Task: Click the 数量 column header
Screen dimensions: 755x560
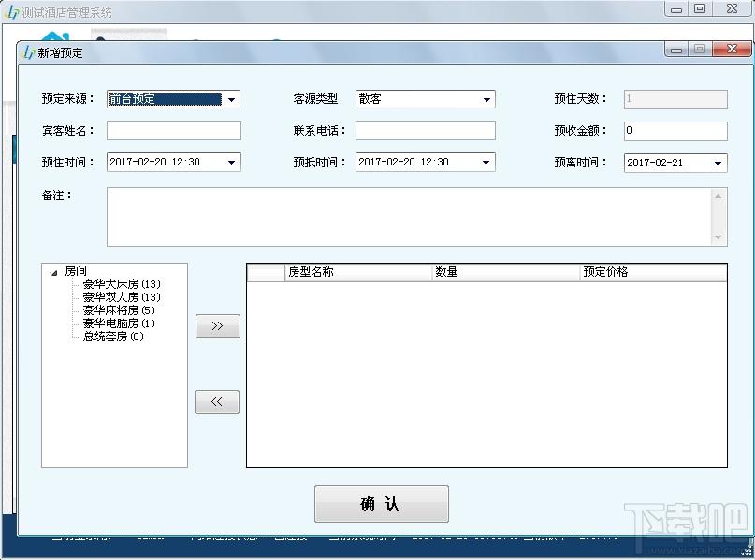Action: click(505, 272)
